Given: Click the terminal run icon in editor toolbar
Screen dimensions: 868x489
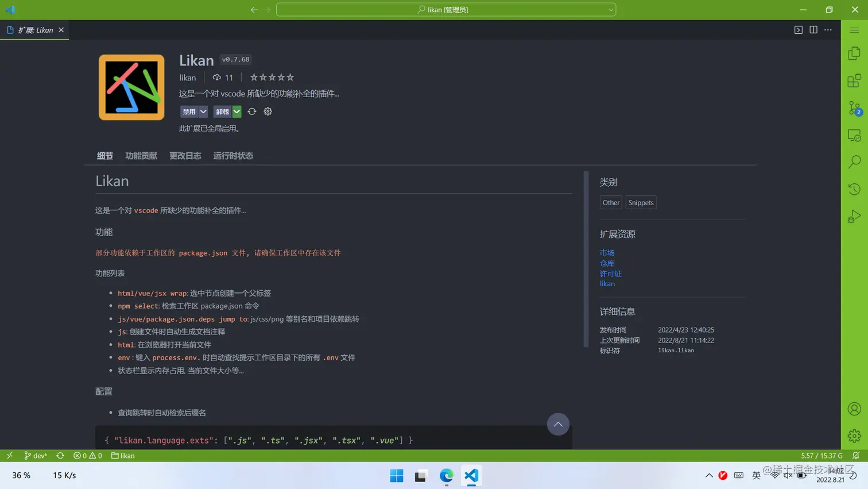Looking at the screenshot, I should pos(799,30).
